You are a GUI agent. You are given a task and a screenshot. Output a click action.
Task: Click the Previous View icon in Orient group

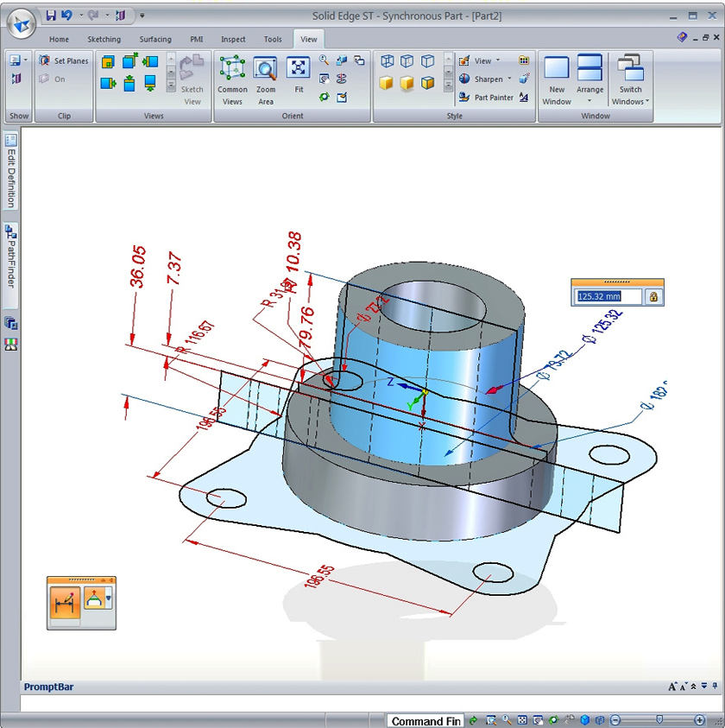click(359, 60)
